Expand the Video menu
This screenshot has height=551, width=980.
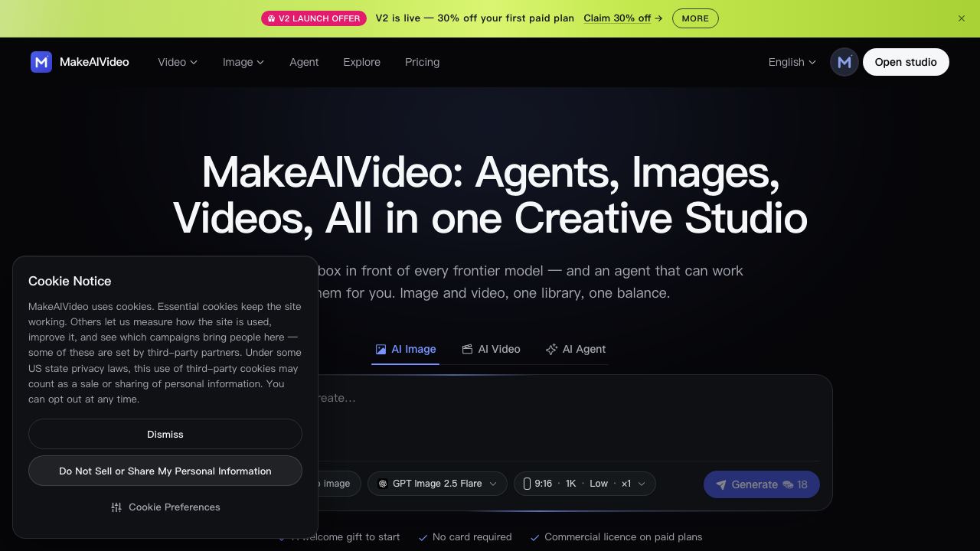click(178, 62)
